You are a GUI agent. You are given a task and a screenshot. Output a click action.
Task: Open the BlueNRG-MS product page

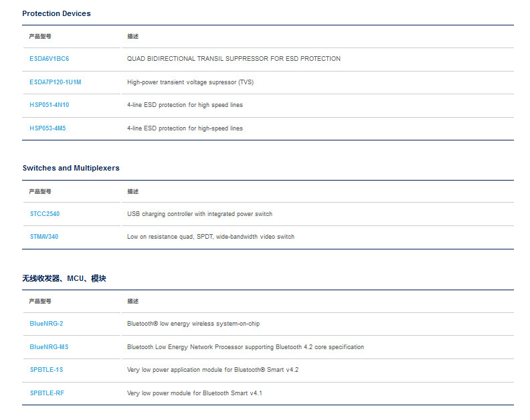click(x=49, y=347)
